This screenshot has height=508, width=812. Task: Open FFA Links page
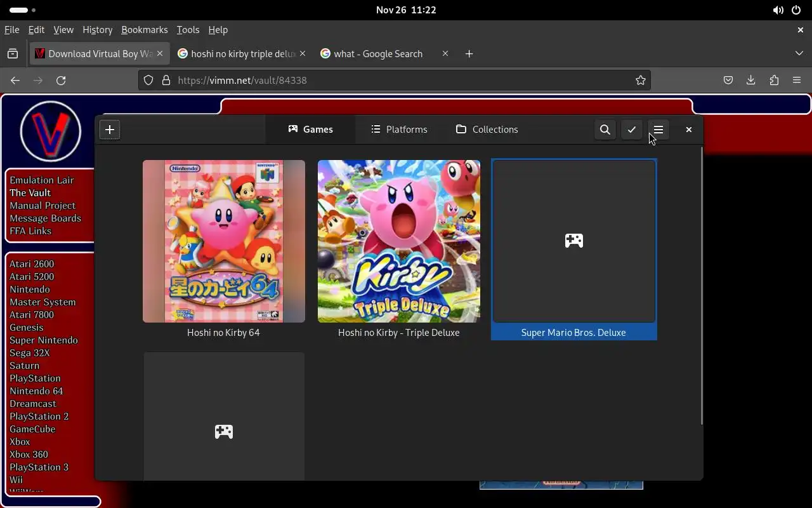coord(30,231)
